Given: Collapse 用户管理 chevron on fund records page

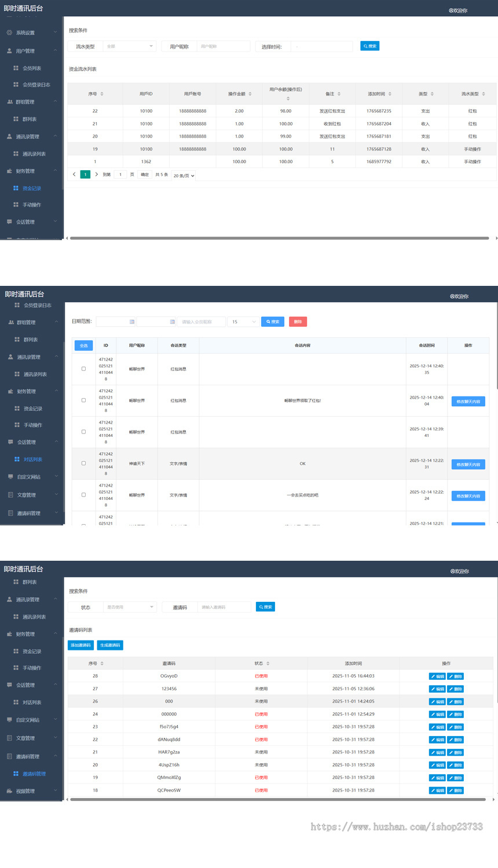Looking at the screenshot, I should click(56, 51).
